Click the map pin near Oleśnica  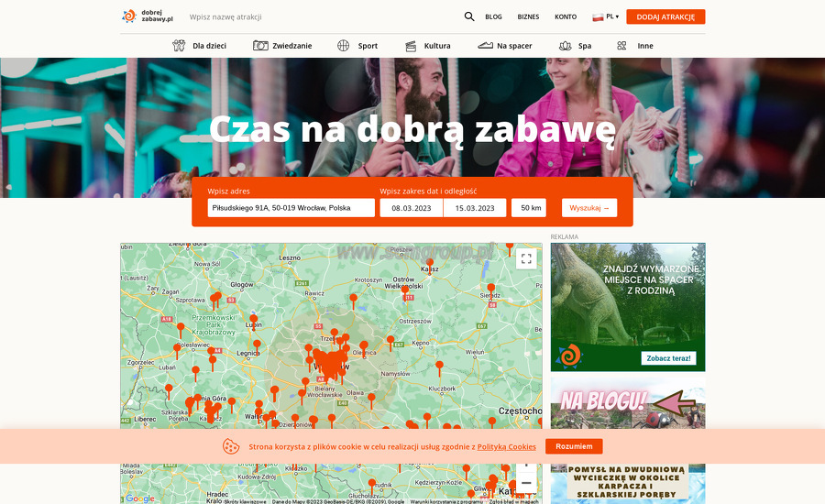click(364, 347)
